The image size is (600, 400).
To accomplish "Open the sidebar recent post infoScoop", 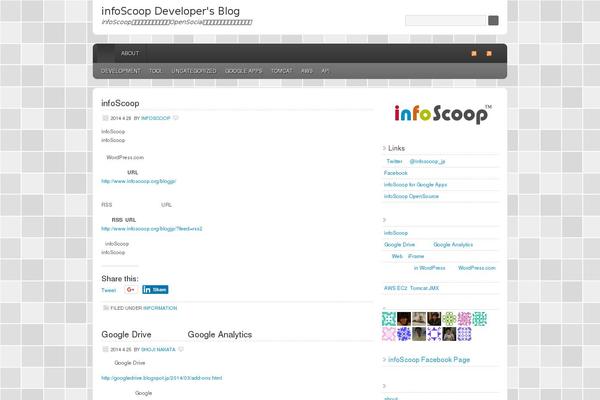I will (396, 233).
